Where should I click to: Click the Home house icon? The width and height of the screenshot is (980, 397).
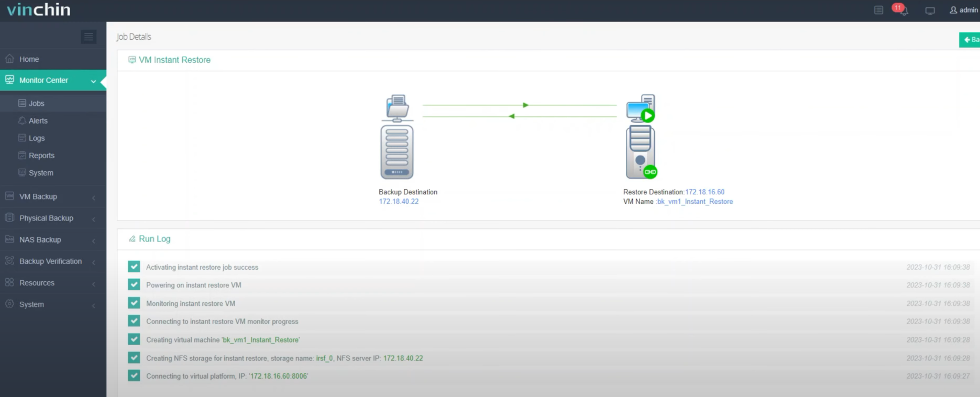pyautogui.click(x=9, y=59)
